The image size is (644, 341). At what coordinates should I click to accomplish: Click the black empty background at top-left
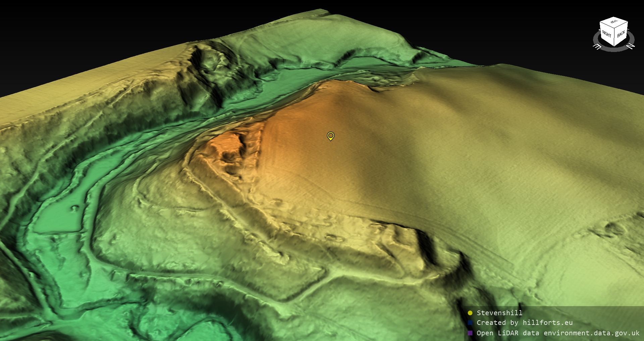[67, 34]
